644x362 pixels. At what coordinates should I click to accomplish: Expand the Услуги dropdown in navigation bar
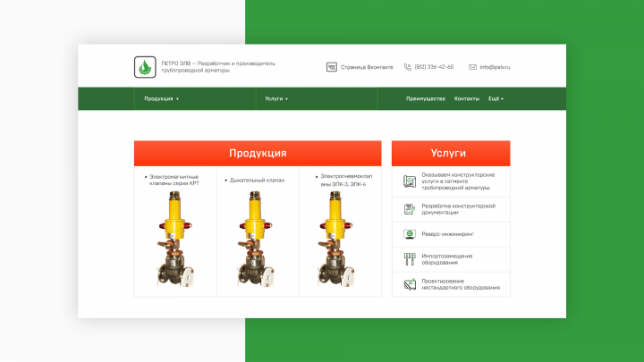pyautogui.click(x=276, y=99)
